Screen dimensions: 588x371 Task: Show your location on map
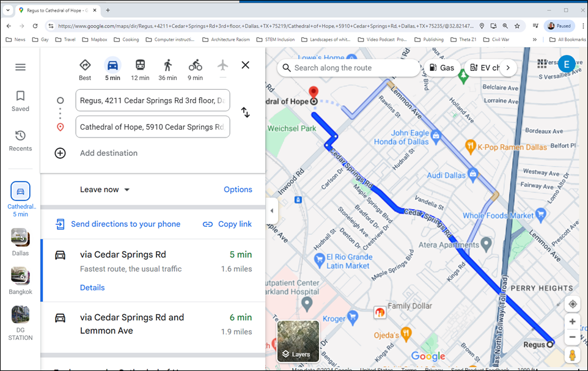click(572, 304)
